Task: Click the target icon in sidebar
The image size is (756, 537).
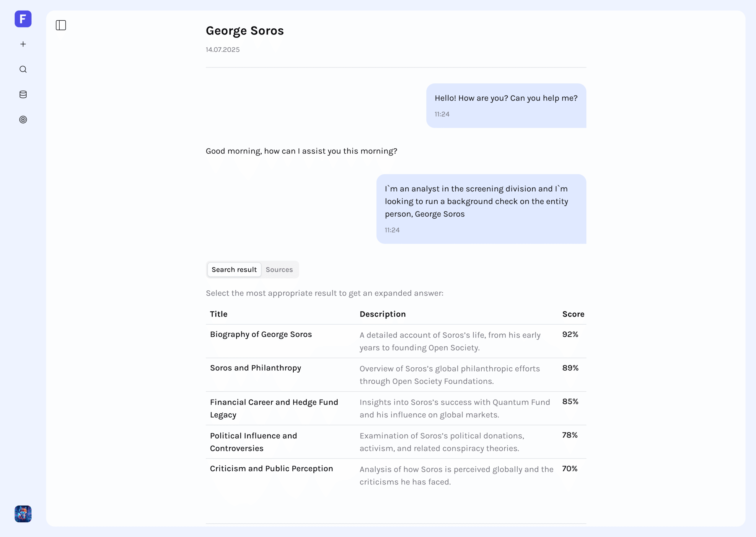Action: pyautogui.click(x=23, y=120)
